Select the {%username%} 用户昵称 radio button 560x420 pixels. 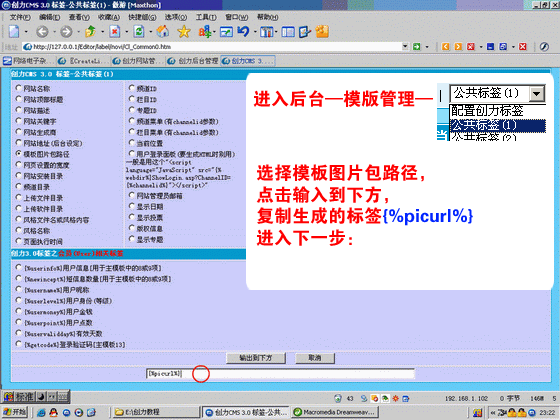pos(19,289)
